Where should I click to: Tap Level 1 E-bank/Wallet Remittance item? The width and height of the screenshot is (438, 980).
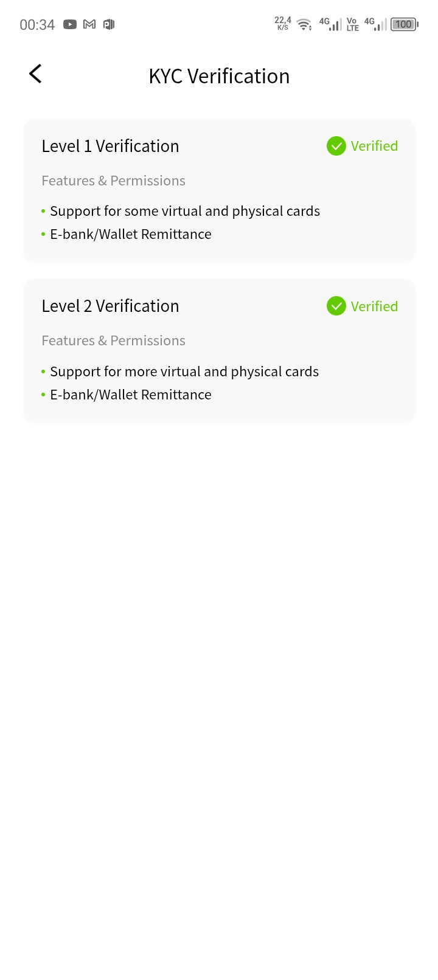pyautogui.click(x=131, y=234)
